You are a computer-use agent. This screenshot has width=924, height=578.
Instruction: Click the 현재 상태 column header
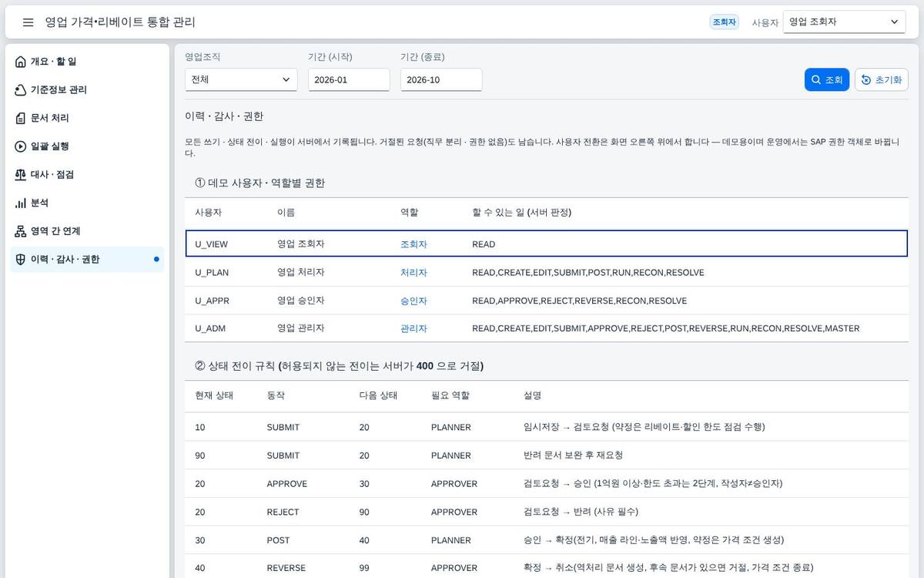[214, 395]
